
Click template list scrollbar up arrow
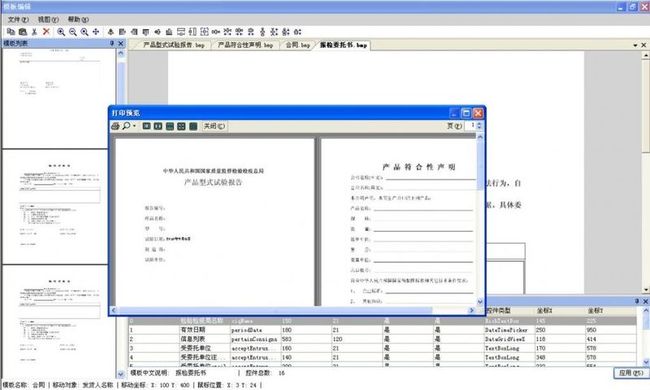pos(121,53)
